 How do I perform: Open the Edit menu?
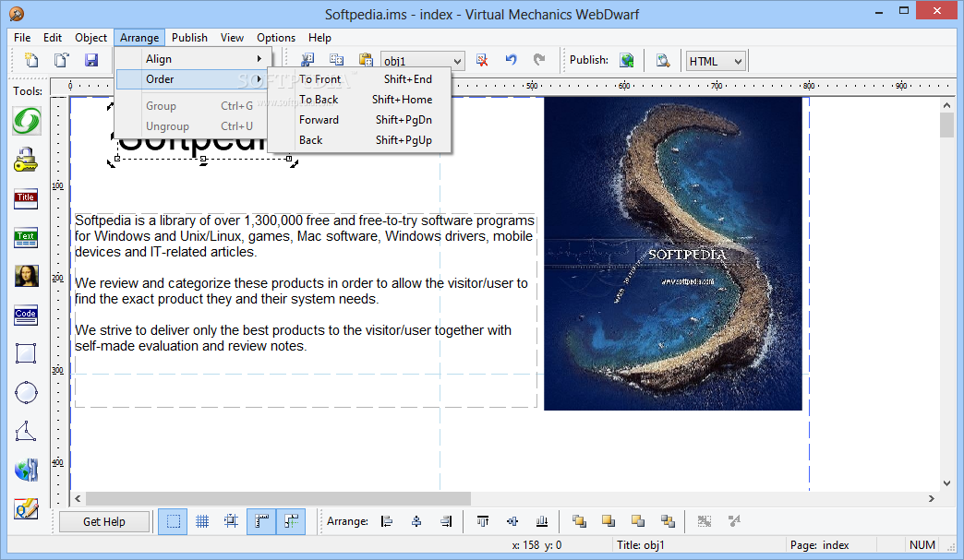pyautogui.click(x=53, y=38)
